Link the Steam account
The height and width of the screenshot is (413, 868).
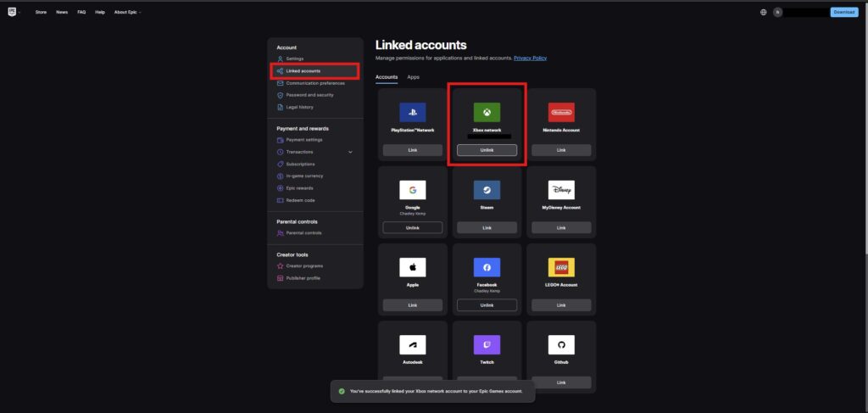(x=487, y=227)
